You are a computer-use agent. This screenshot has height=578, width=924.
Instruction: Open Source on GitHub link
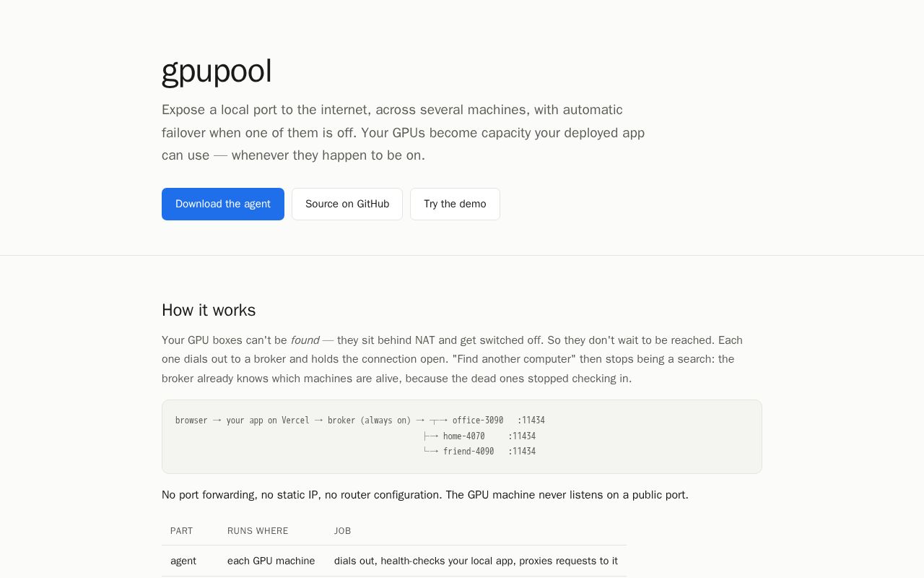click(347, 204)
